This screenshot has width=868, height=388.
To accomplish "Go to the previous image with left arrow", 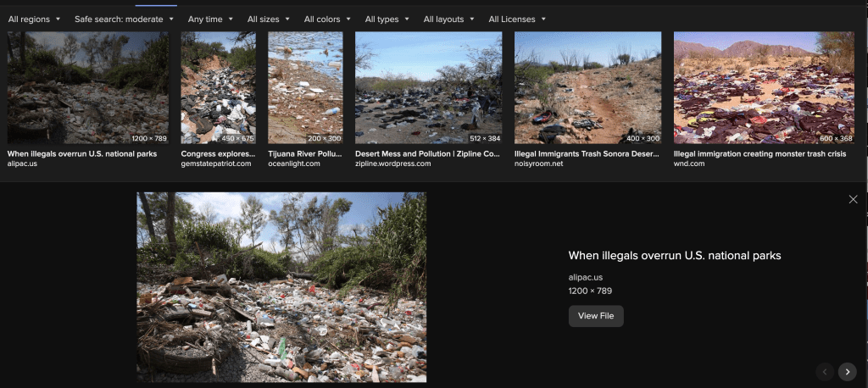I will point(825,371).
